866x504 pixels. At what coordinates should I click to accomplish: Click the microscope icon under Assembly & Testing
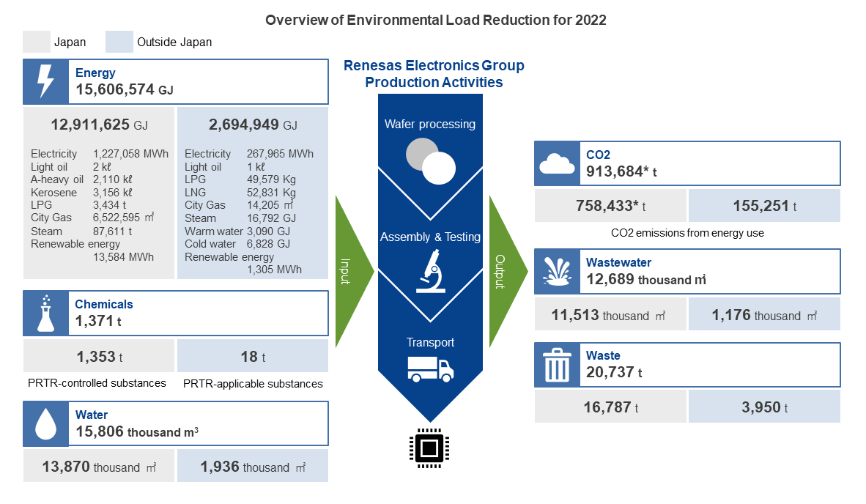431,270
